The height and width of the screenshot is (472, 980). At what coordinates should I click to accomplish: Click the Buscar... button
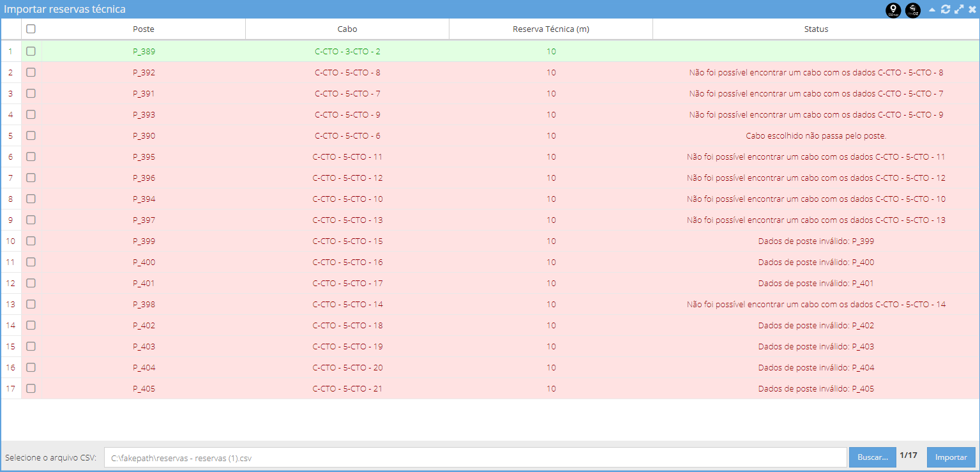[873, 457]
